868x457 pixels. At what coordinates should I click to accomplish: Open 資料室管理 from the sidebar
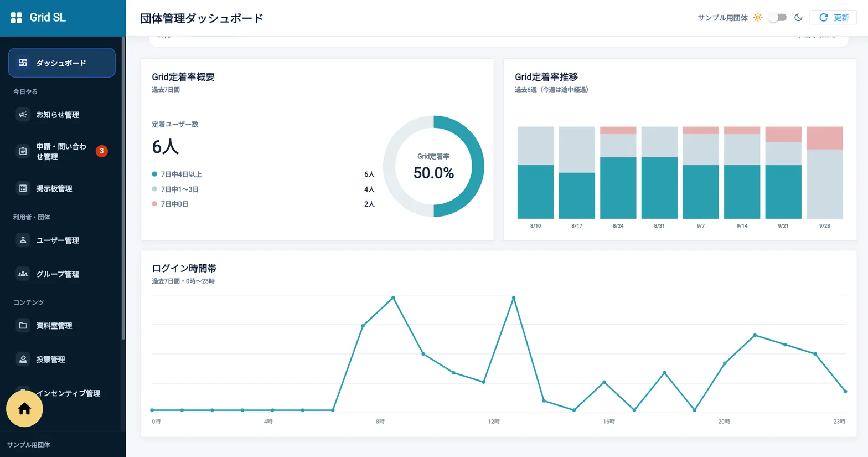[62, 326]
